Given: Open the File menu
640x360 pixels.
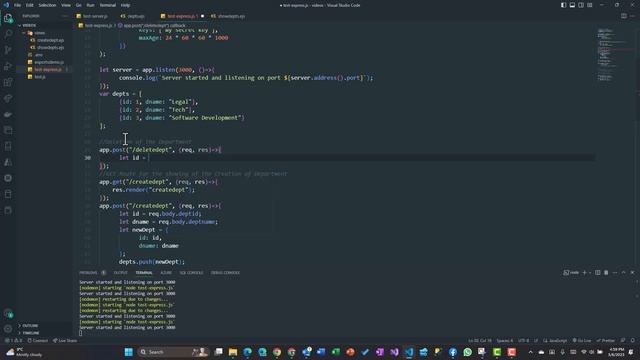Looking at the screenshot, I should coord(17,5).
